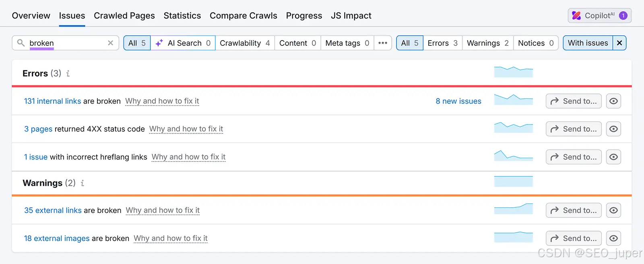Hide the broken internal links issue

[x=613, y=101]
